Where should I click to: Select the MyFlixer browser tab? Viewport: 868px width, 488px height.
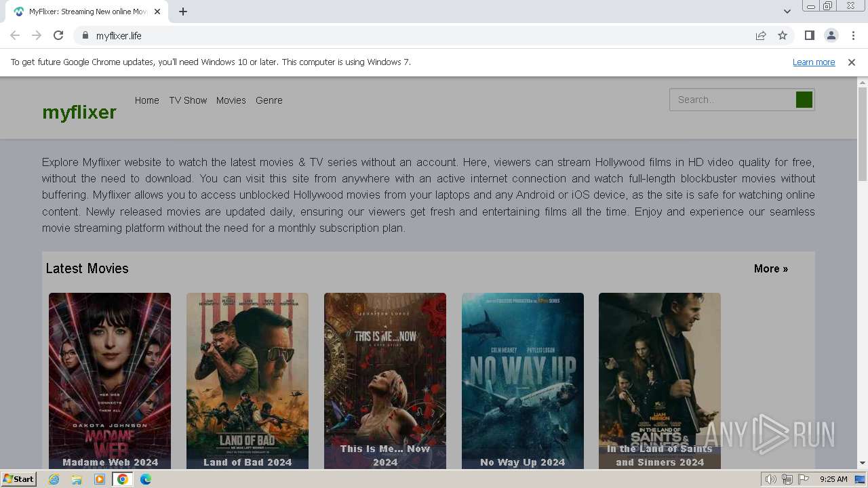point(87,12)
